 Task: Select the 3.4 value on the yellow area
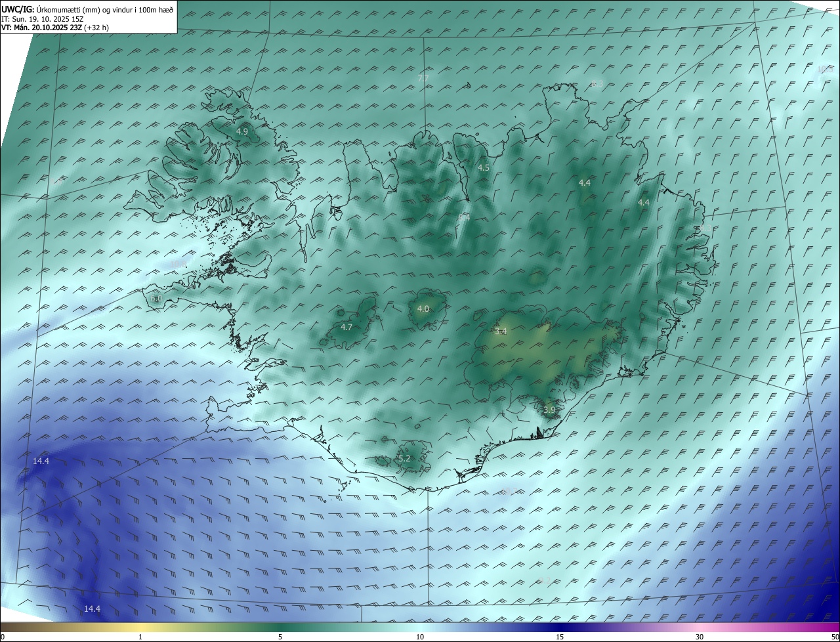click(x=501, y=332)
